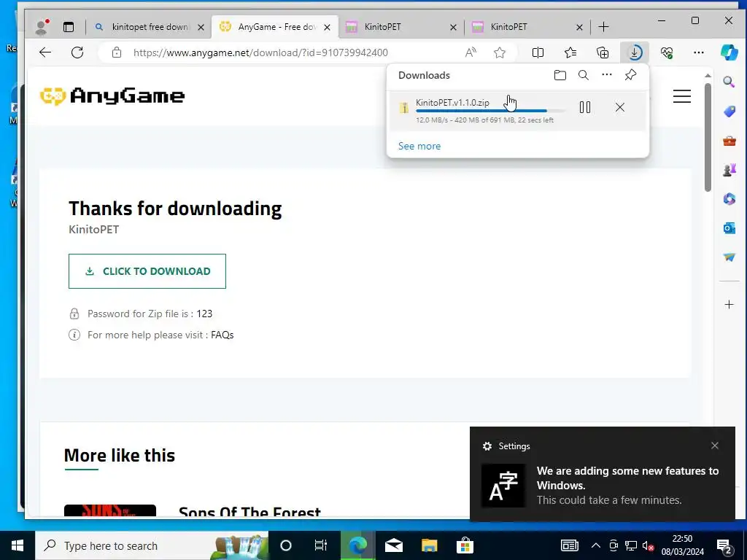The height and width of the screenshot is (560, 747).
Task: Open sidebar Drop paper plane icon
Action: pos(729,257)
